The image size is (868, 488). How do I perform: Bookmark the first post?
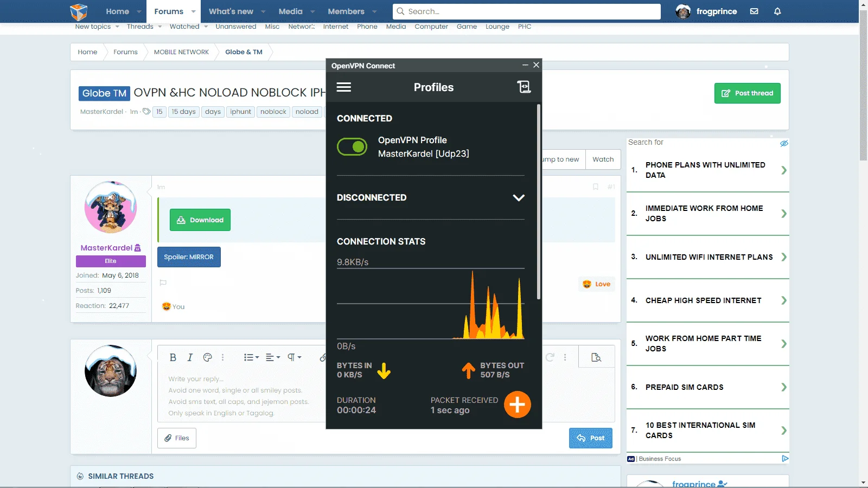(596, 187)
